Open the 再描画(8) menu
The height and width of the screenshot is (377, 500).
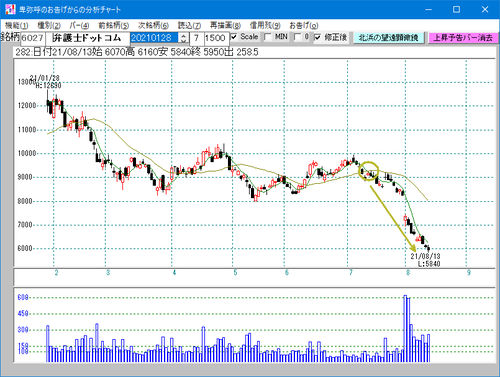coord(225,25)
